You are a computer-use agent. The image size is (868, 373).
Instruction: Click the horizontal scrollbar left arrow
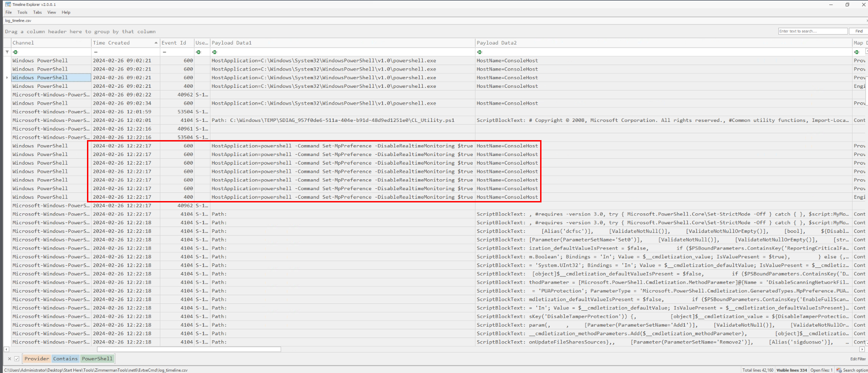(6, 349)
